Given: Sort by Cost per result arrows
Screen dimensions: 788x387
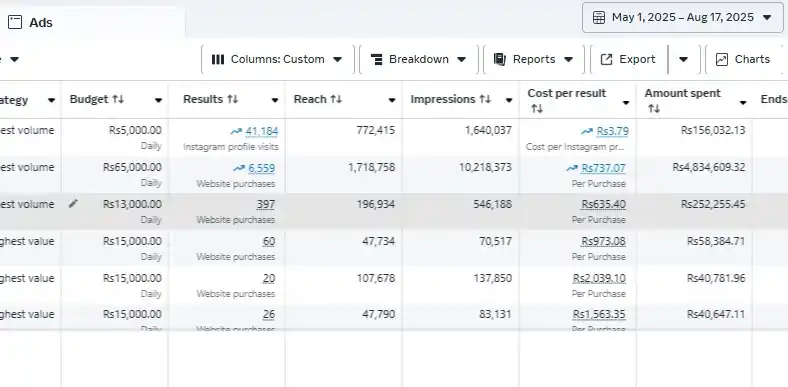Looking at the screenshot, I should click(x=537, y=109).
